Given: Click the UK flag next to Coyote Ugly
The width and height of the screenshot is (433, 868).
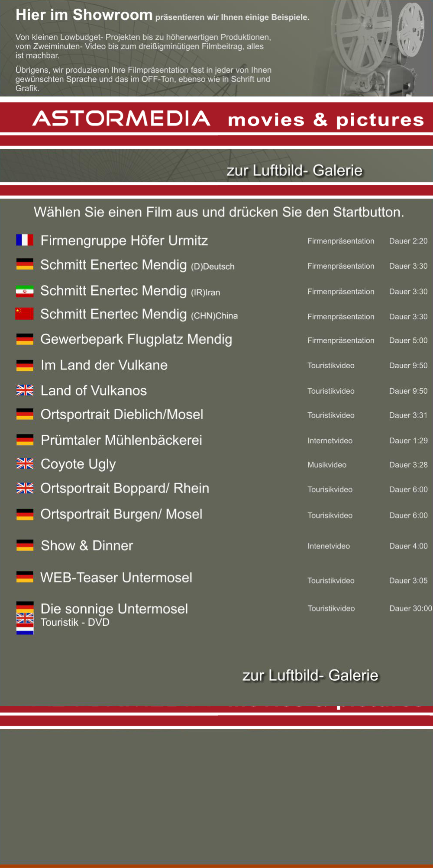Looking at the screenshot, I should point(25,464).
